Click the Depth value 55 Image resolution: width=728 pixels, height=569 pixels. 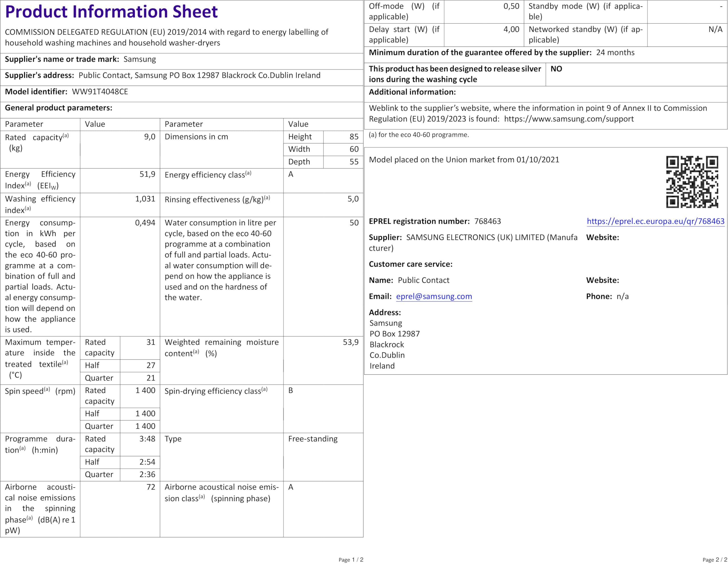click(x=354, y=162)
